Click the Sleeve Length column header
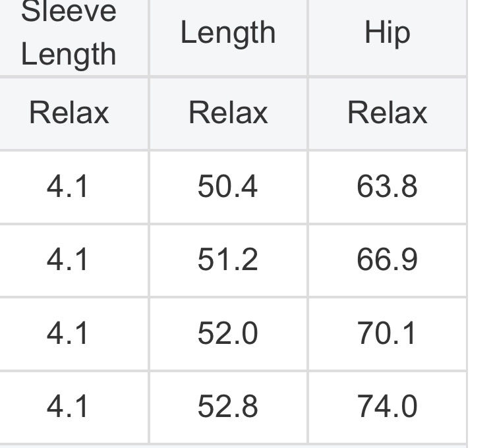The width and height of the screenshot is (495, 448). [x=69, y=33]
